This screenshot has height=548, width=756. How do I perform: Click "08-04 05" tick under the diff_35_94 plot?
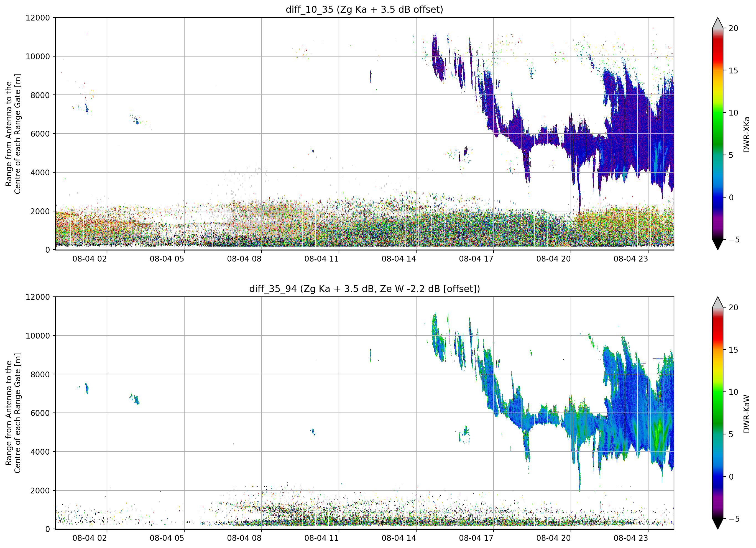point(167,538)
